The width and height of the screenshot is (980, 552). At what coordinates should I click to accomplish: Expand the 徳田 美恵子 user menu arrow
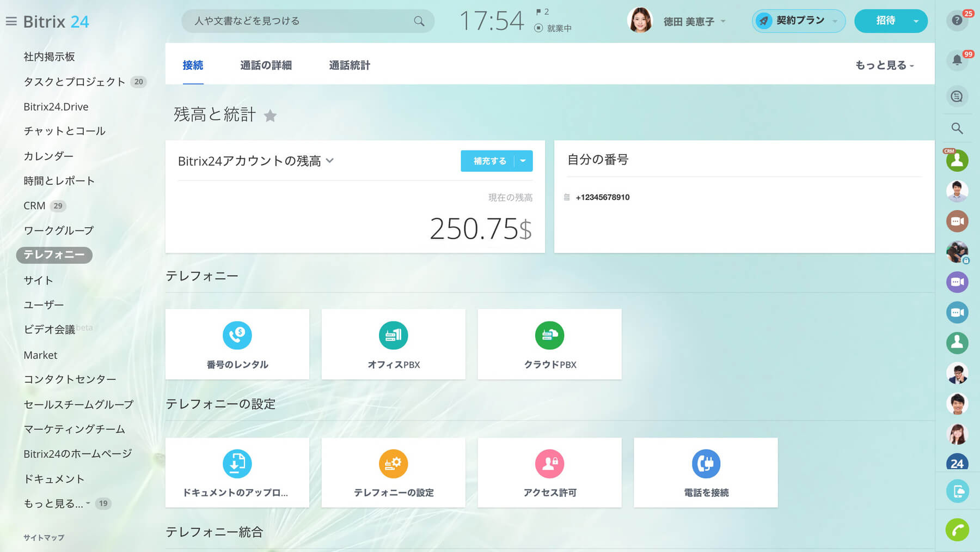(723, 21)
